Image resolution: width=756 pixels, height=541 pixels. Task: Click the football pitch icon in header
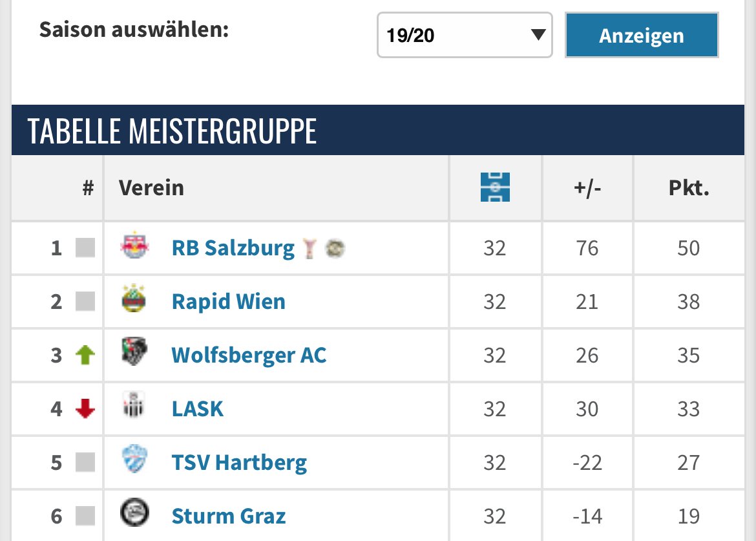coord(495,187)
